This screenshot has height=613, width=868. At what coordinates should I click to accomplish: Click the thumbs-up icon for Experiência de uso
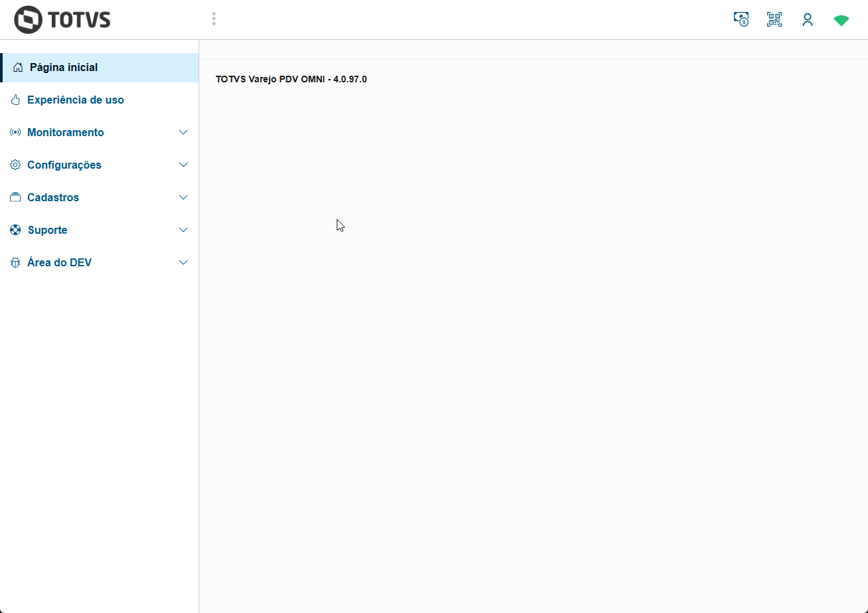pos(16,100)
